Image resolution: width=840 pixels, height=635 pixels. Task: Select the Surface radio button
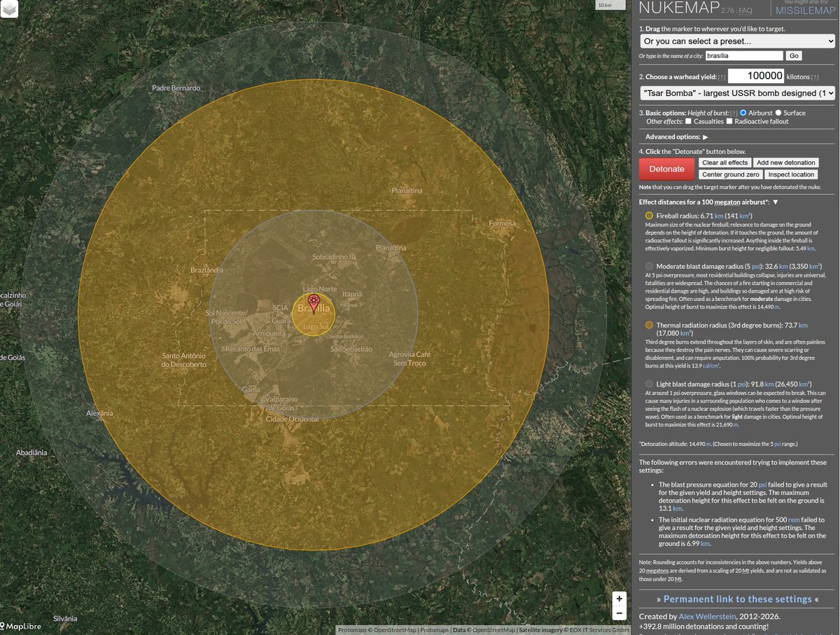point(778,113)
